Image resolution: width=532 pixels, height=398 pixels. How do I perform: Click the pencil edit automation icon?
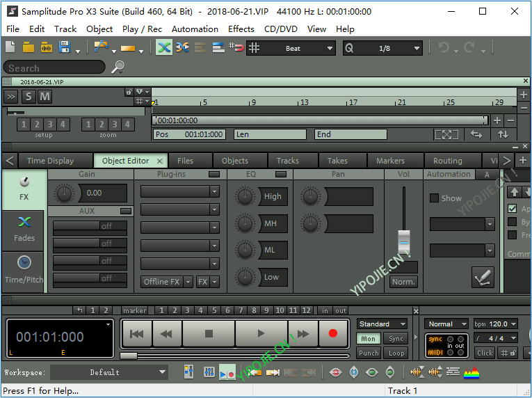482,277
